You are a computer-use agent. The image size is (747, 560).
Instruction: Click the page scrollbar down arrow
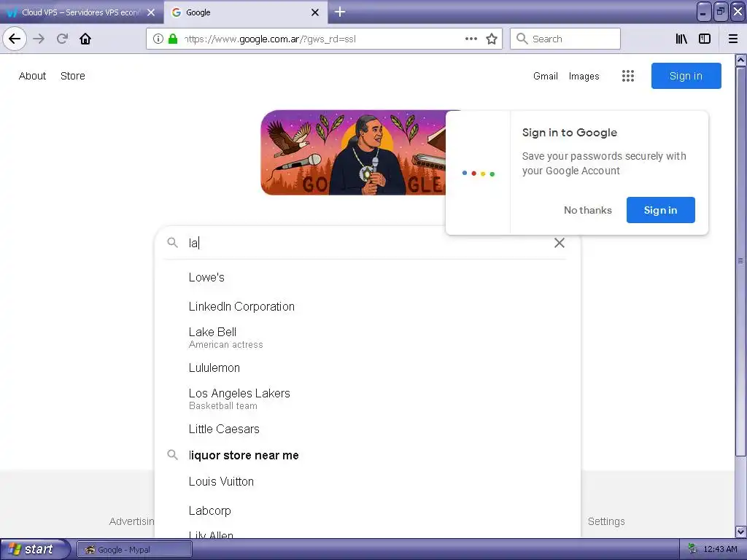pyautogui.click(x=741, y=532)
